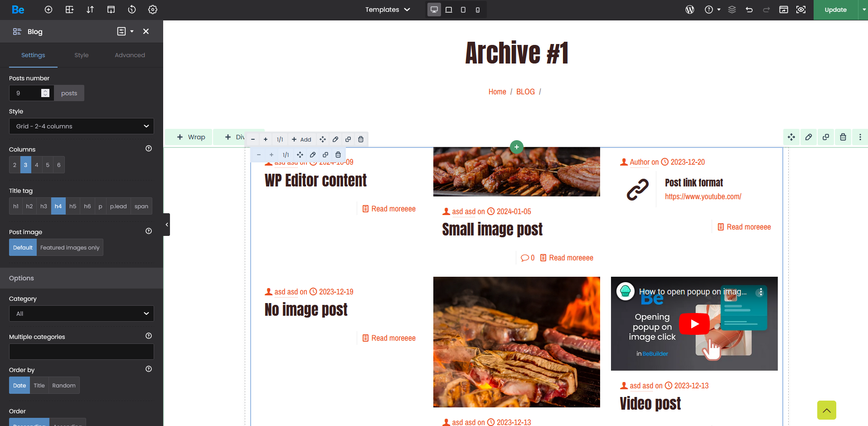Open the help question mark menu

click(x=712, y=10)
